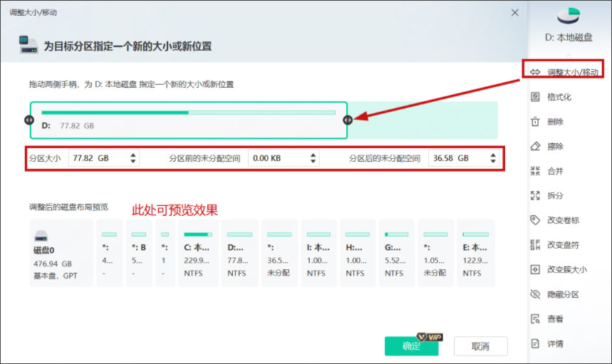This screenshot has height=364, width=612.
Task: Click the 分区前的未分配空间 0.00 KB field
Action: (x=284, y=158)
